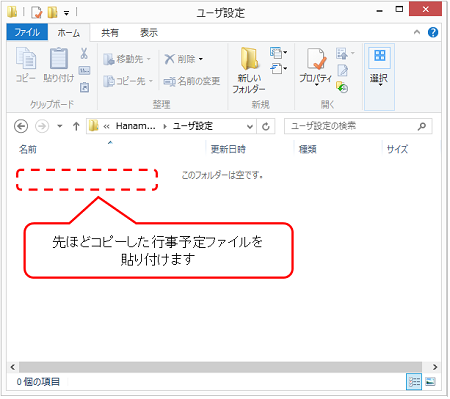Click the address bar folder icon

(x=94, y=126)
